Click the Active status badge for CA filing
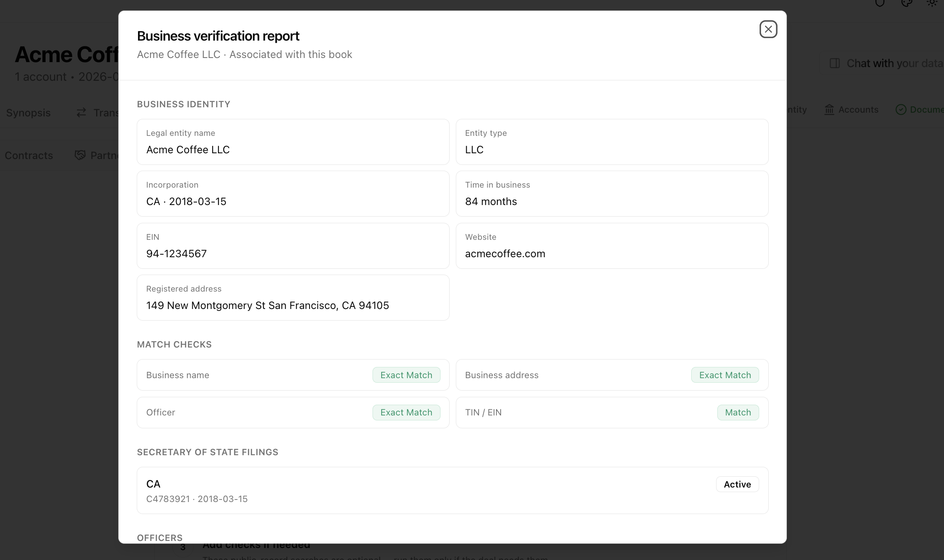944x560 pixels. click(x=737, y=484)
